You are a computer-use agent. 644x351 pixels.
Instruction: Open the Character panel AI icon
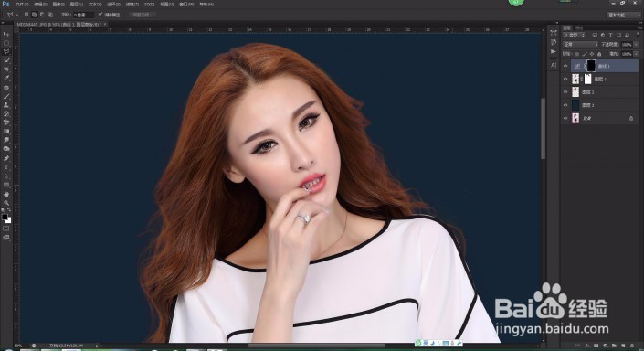[554, 65]
